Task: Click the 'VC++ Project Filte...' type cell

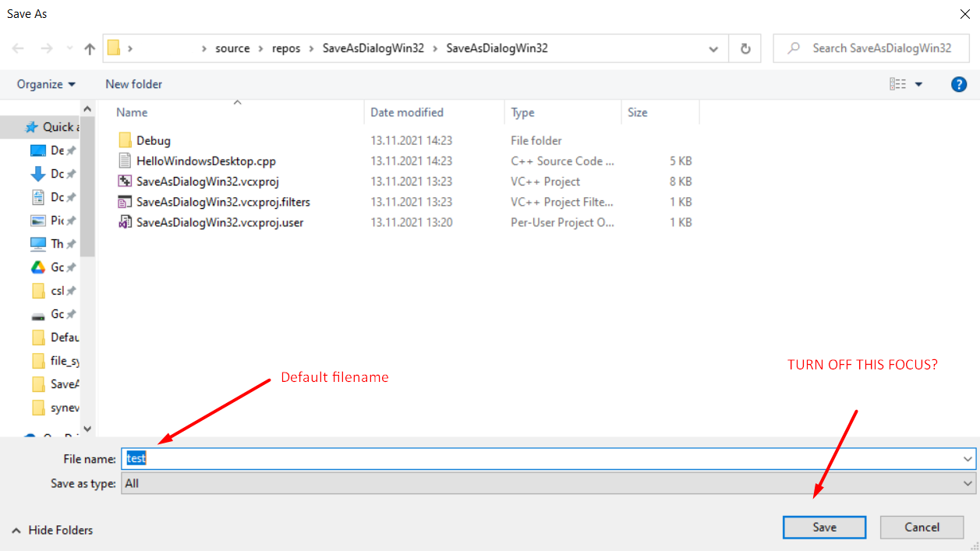Action: click(563, 201)
